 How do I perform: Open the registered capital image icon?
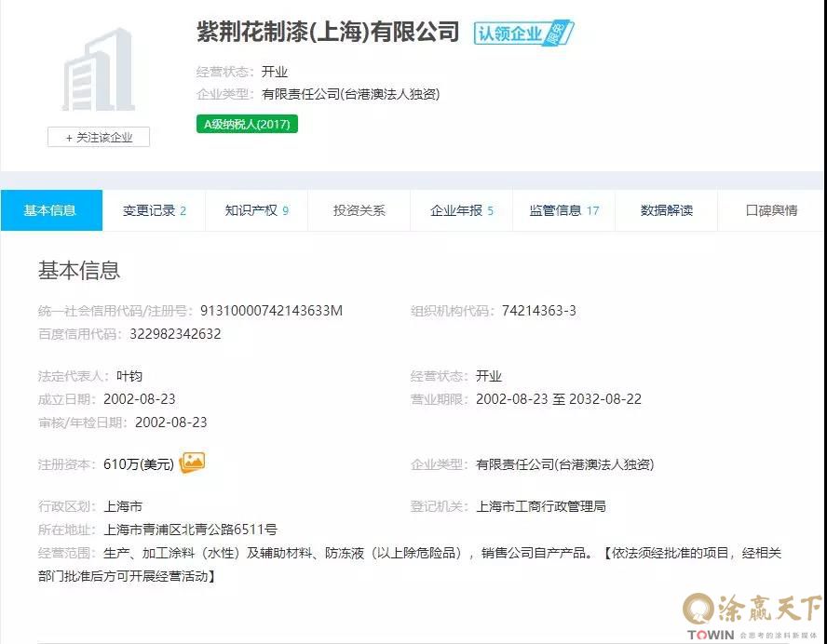[192, 463]
